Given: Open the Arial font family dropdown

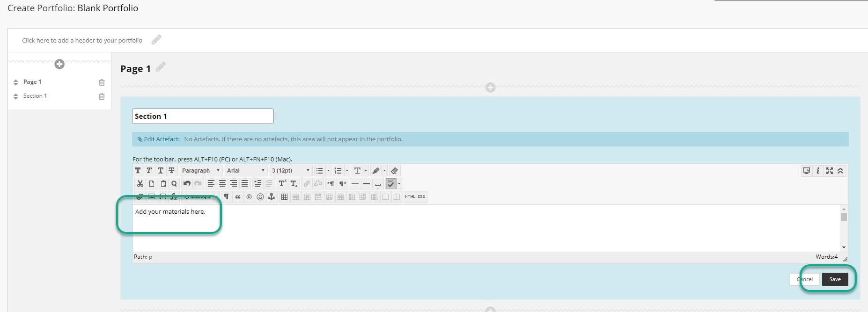Looking at the screenshot, I should click(246, 171).
